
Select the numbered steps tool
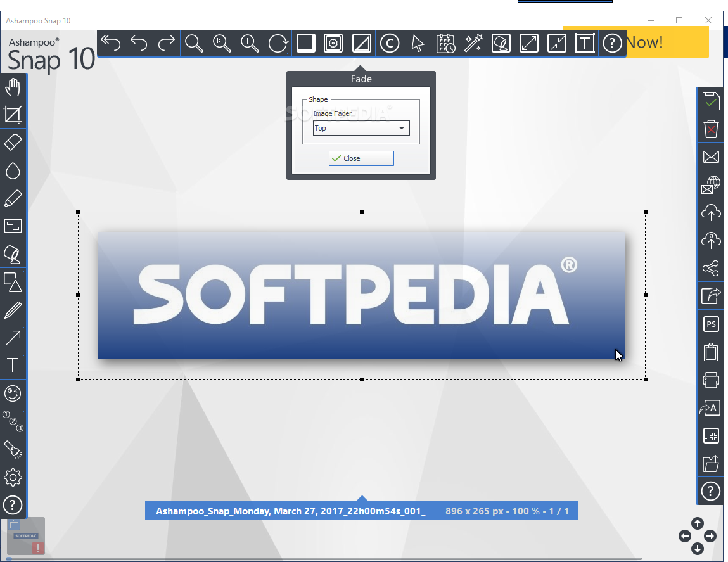click(13, 421)
